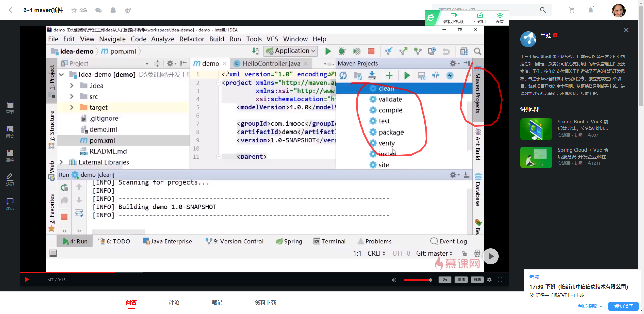Play the video with the red play button
Screen dimensions: 644x314
(27, 280)
